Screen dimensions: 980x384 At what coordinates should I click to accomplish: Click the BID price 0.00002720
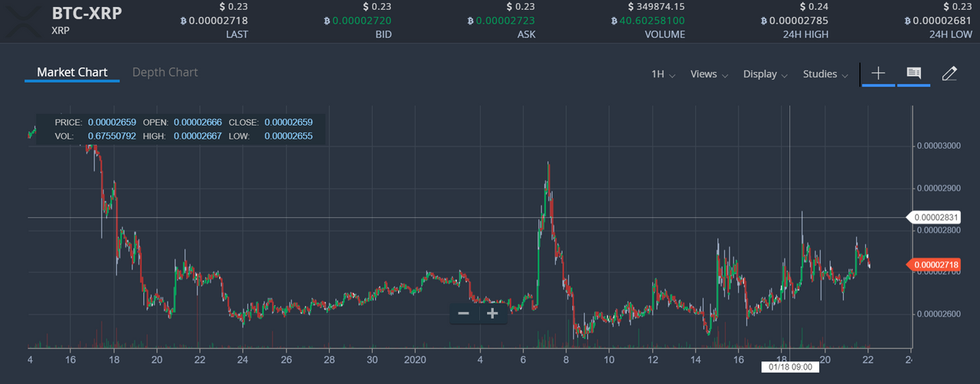[x=358, y=21]
